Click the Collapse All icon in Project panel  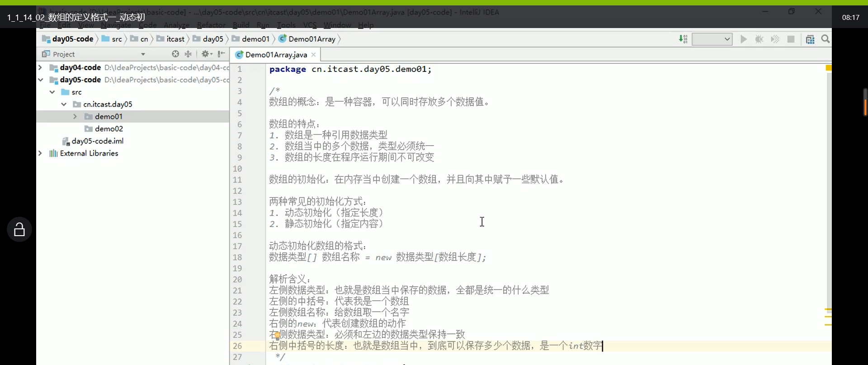click(x=188, y=54)
